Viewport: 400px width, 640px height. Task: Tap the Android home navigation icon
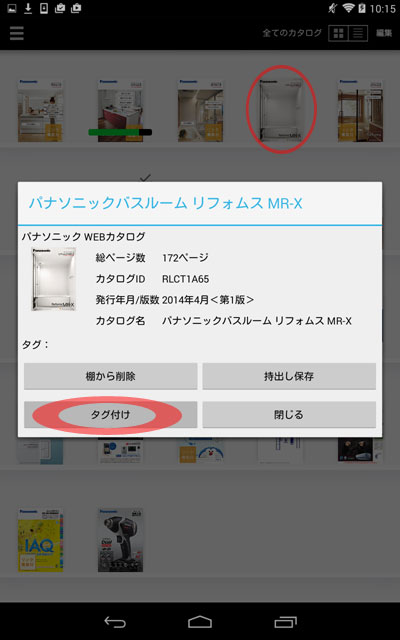tap(200, 622)
